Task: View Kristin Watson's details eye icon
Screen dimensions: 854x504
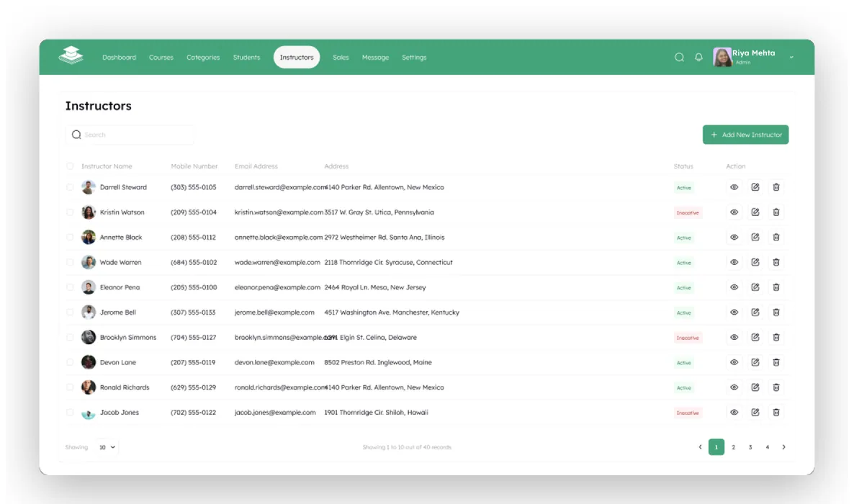Action: pos(734,212)
